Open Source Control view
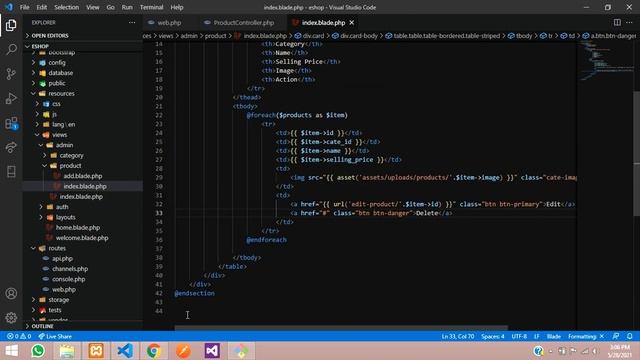The width and height of the screenshot is (640, 360). pos(11,74)
